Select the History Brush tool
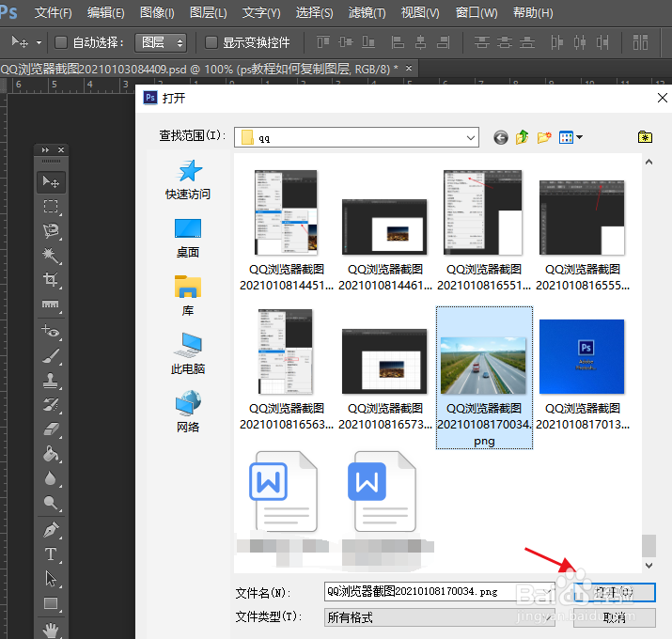The image size is (672, 639). (51, 405)
